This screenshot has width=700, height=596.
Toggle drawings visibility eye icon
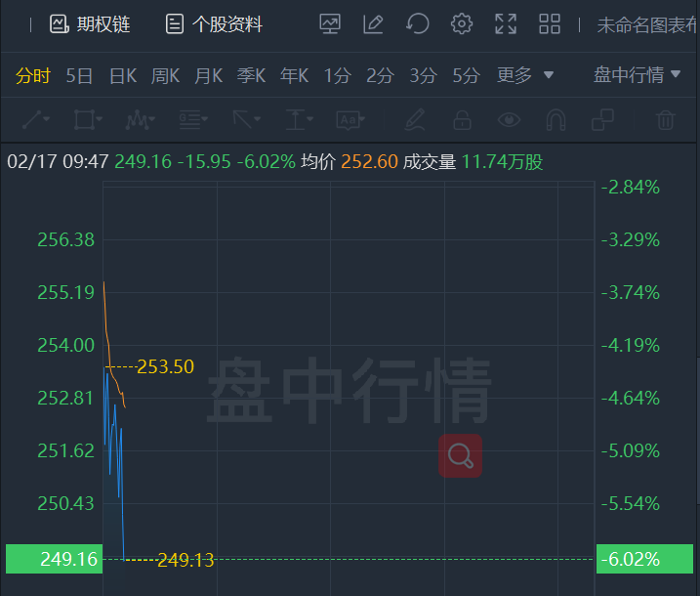(509, 120)
